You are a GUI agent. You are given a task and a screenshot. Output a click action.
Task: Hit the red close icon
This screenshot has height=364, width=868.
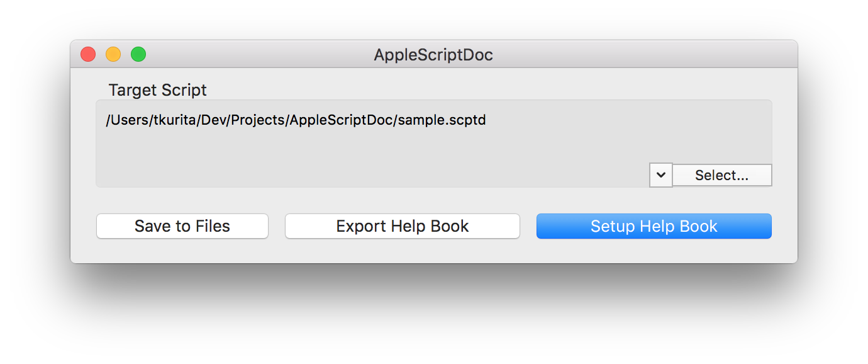(88, 55)
